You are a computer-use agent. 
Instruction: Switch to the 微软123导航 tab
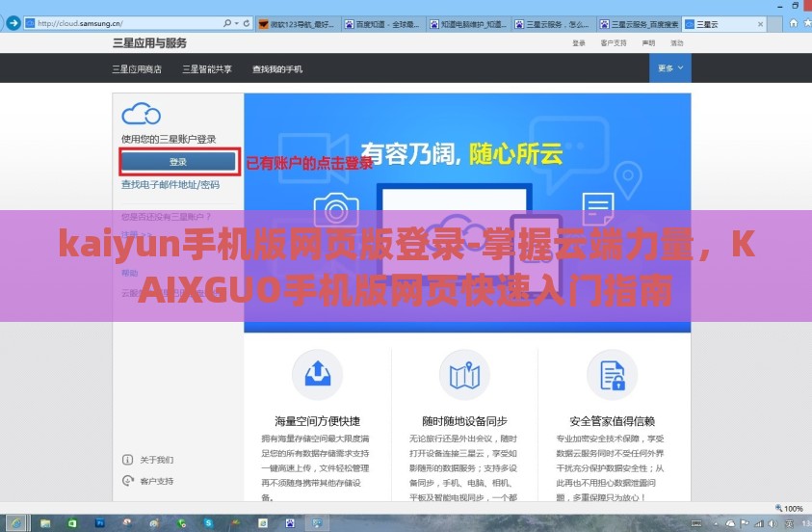[299, 24]
